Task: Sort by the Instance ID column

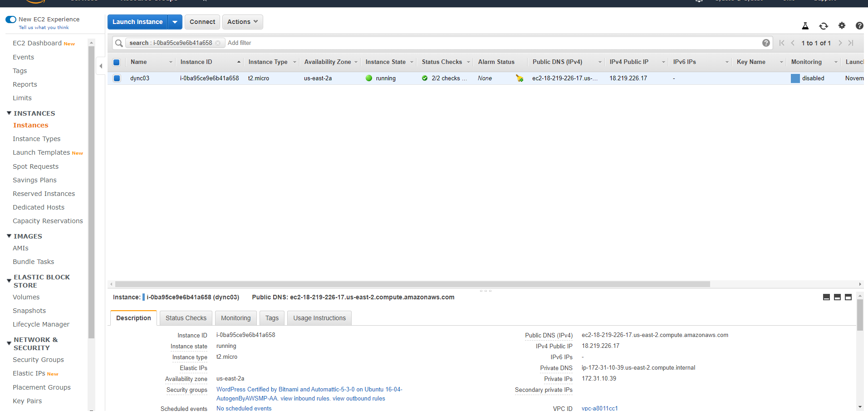Action: pos(196,62)
